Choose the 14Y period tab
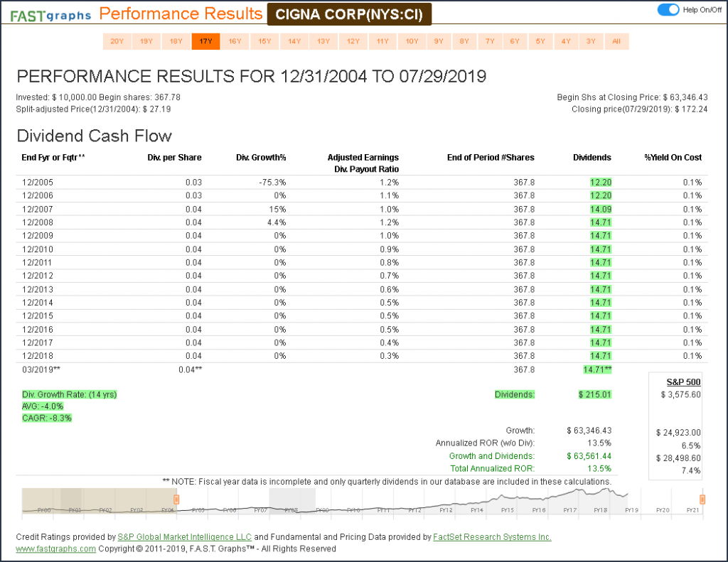728x562 pixels. 294,41
